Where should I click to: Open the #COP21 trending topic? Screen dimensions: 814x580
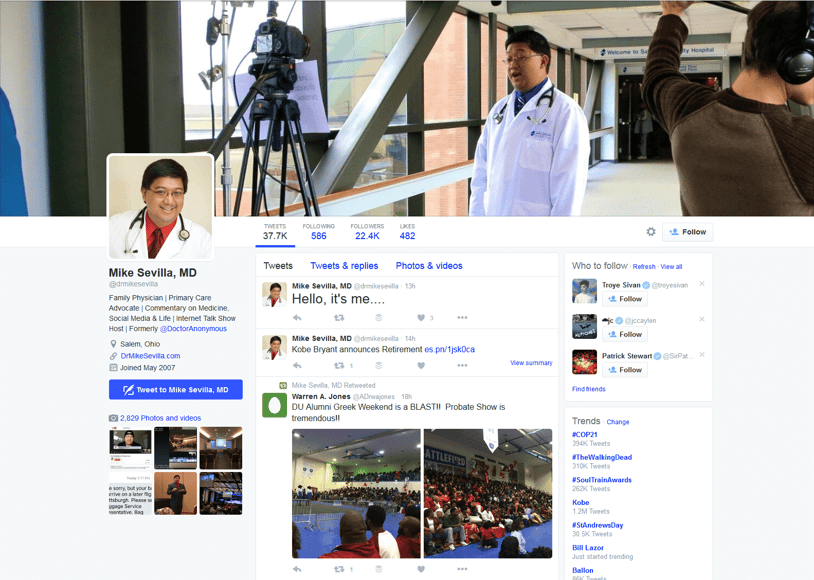point(587,437)
